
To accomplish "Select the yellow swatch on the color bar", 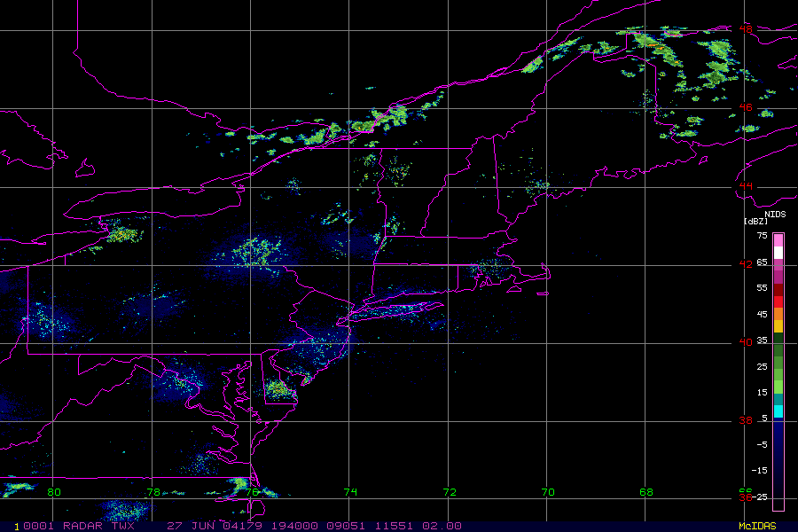I will tap(778, 326).
